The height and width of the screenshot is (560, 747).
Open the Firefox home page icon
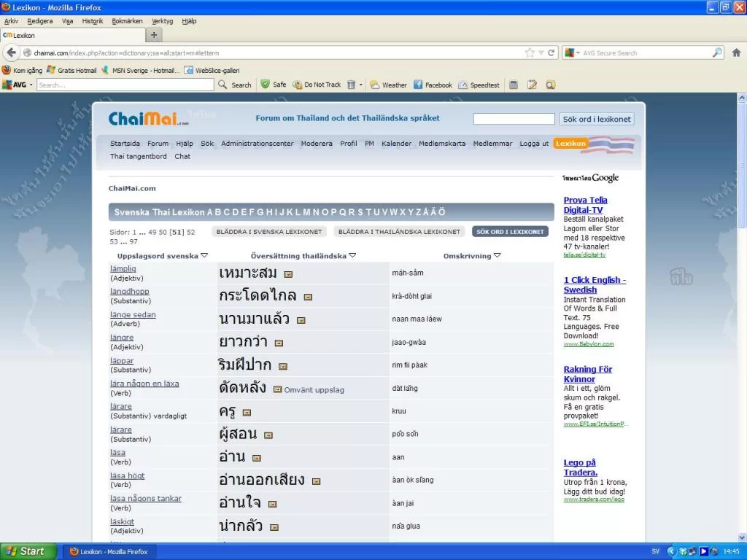(736, 52)
